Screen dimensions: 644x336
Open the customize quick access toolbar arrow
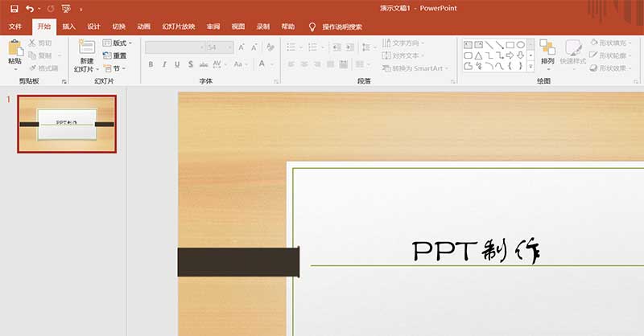(81, 9)
